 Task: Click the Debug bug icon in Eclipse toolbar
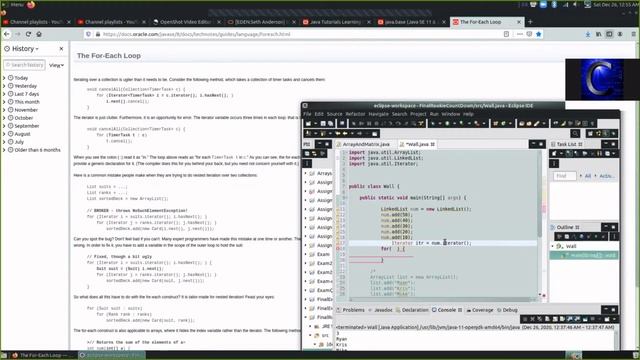coord(433,123)
